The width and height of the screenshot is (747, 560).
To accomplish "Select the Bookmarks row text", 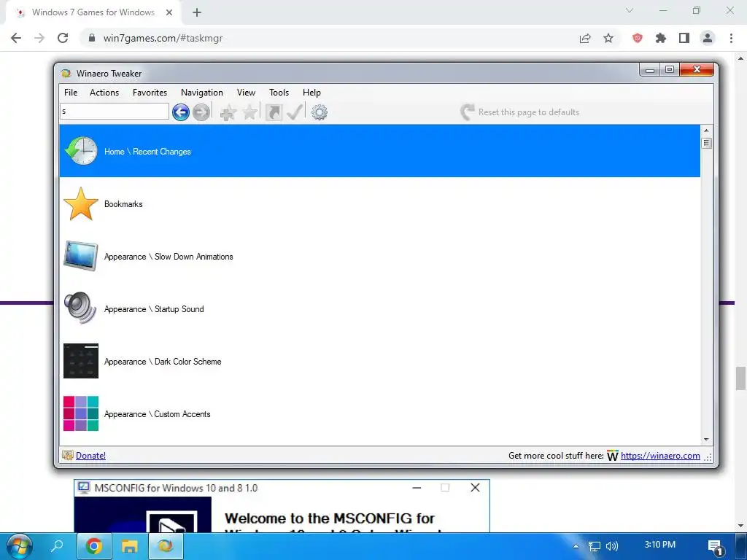I will 123,204.
